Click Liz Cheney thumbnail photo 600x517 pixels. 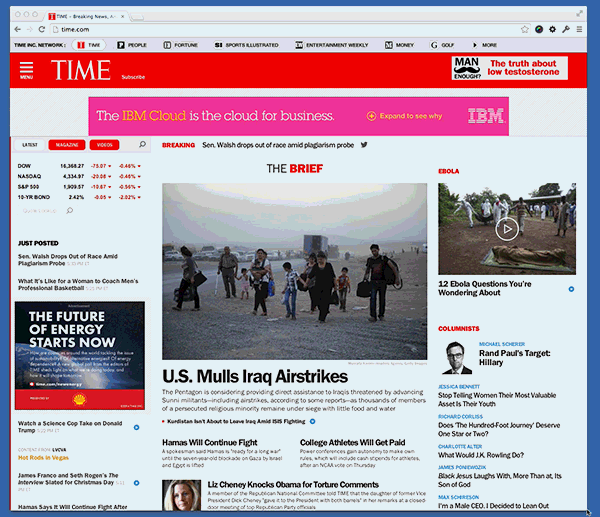(x=181, y=495)
